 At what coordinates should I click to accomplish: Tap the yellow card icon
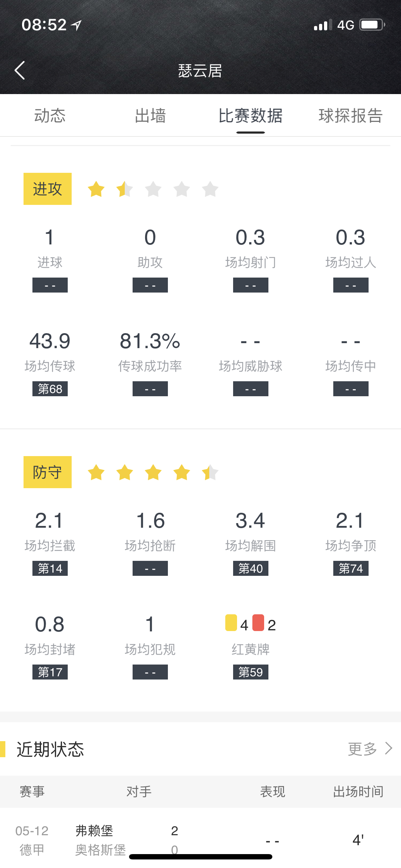point(231,622)
